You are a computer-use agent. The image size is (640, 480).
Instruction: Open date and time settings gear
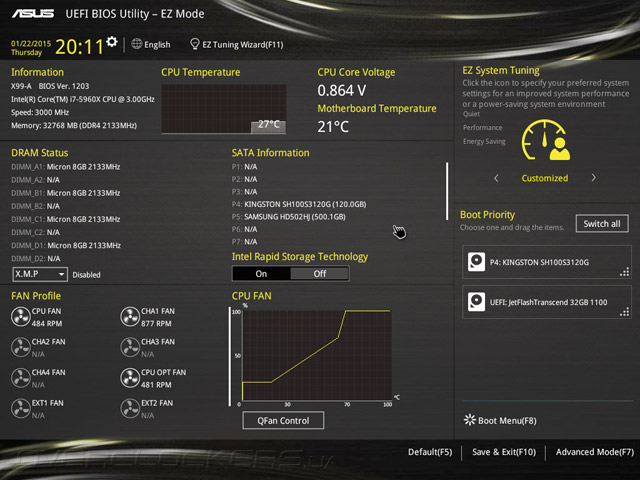click(111, 41)
